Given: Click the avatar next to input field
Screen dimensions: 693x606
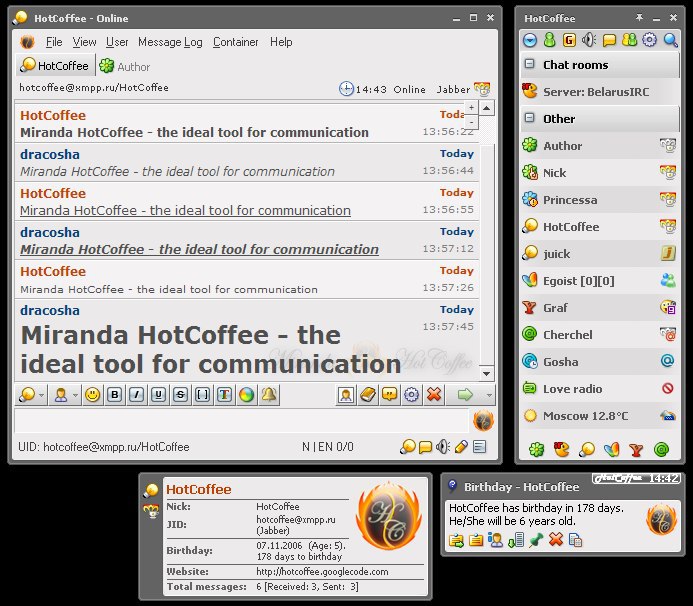Looking at the screenshot, I should [483, 420].
